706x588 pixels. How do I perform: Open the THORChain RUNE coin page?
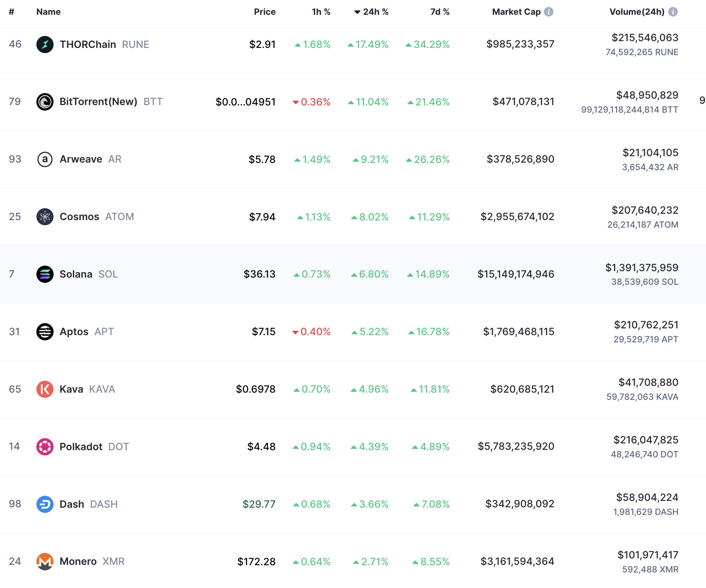pos(104,44)
